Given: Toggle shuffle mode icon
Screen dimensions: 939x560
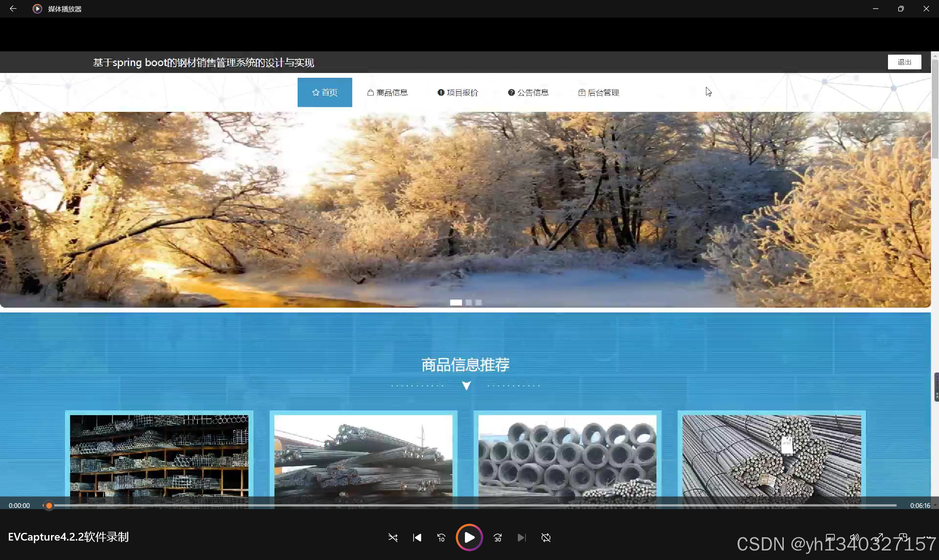Looking at the screenshot, I should click(393, 537).
